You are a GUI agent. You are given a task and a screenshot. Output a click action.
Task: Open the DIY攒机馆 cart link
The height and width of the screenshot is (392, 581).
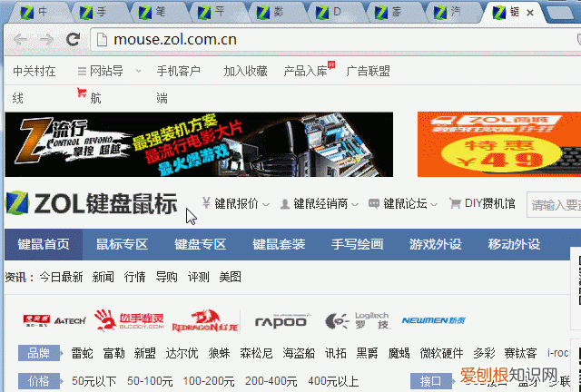[x=482, y=203]
